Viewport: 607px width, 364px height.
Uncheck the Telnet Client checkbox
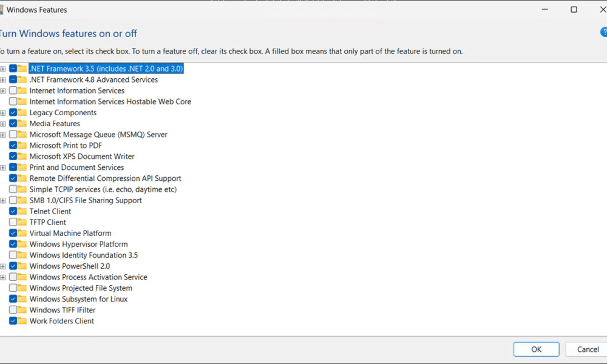[13, 211]
